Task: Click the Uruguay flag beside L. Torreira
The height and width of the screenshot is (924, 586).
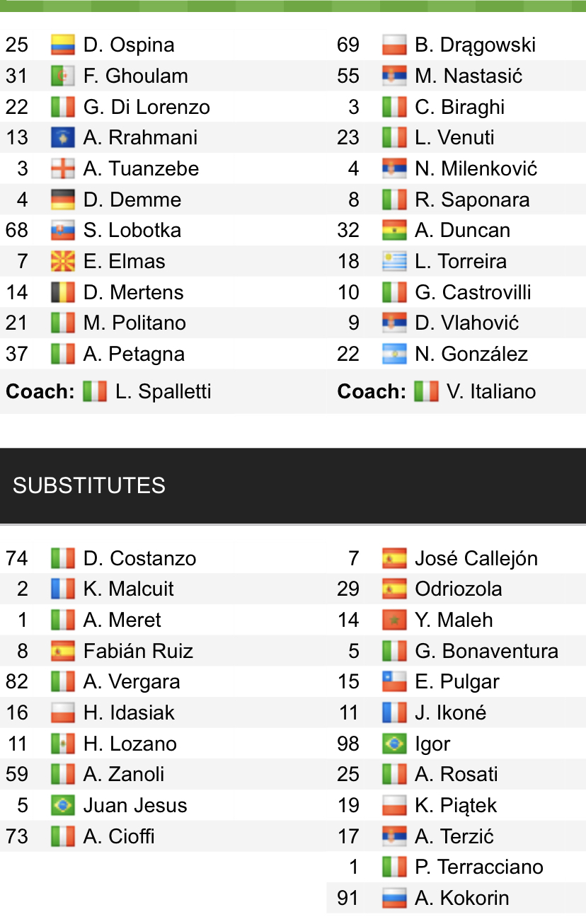Action: point(394,262)
